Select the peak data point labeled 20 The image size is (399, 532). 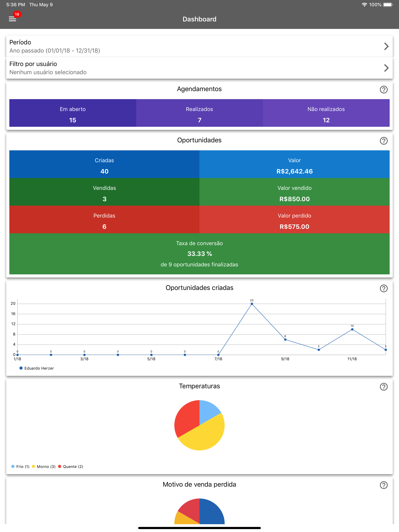coord(252,304)
